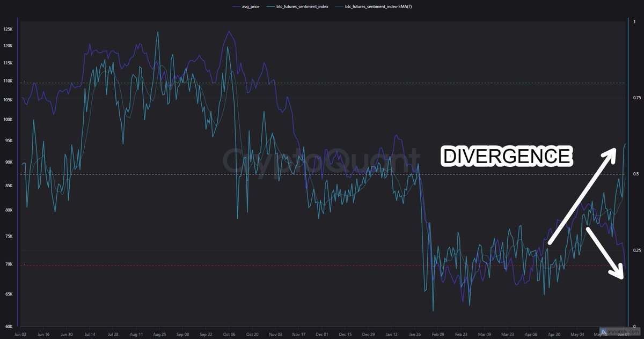The height and width of the screenshot is (339, 644).
Task: Click the Jun 02 date label
Action: pos(20,334)
